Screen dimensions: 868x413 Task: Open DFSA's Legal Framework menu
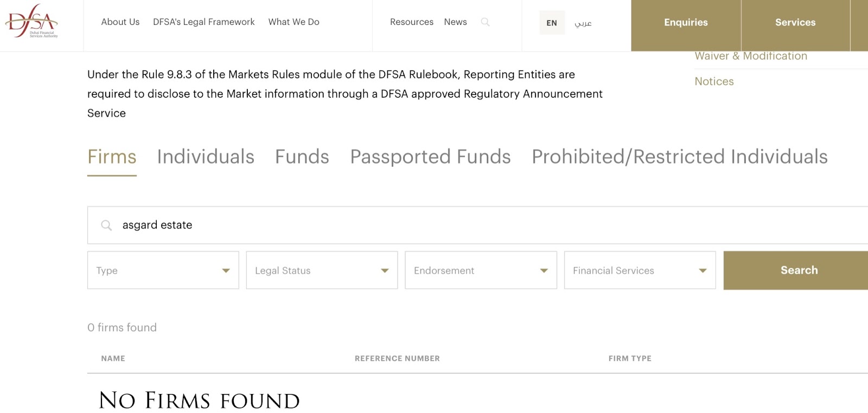(x=203, y=22)
